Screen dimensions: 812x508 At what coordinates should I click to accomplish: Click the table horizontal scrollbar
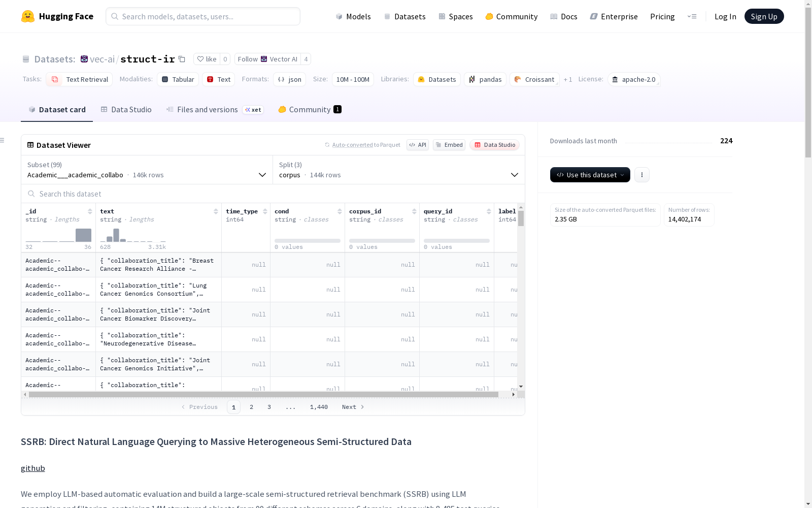click(263, 394)
